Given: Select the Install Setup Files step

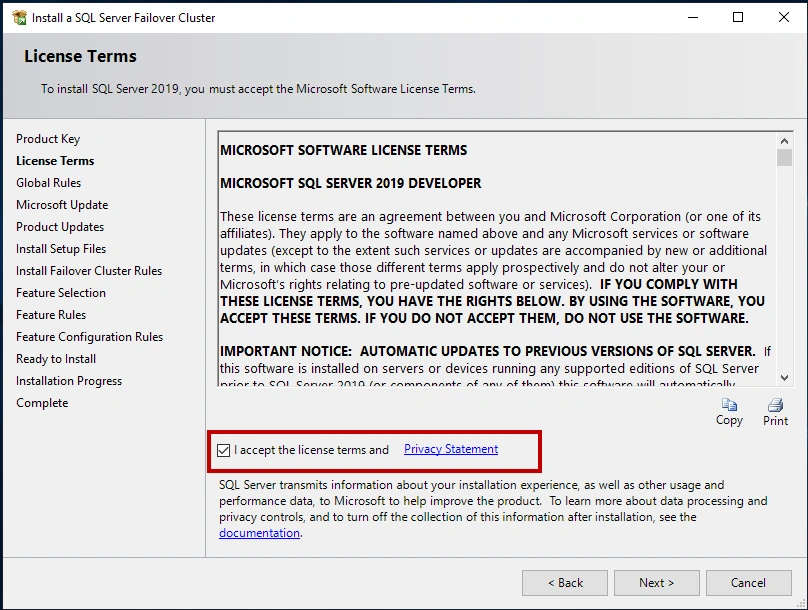Looking at the screenshot, I should (61, 249).
